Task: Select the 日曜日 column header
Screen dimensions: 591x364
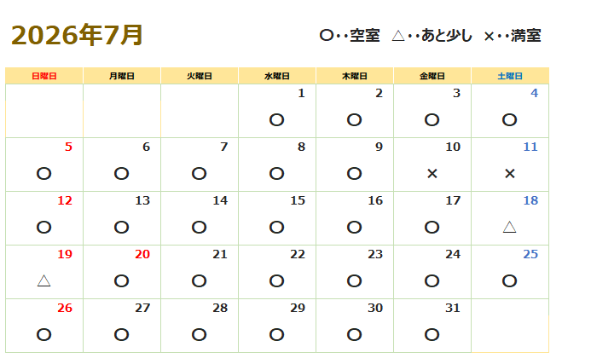Action: tap(44, 76)
